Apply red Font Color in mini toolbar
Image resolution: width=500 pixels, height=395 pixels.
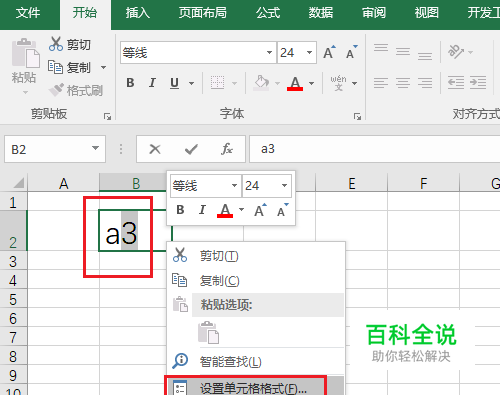click(x=225, y=210)
